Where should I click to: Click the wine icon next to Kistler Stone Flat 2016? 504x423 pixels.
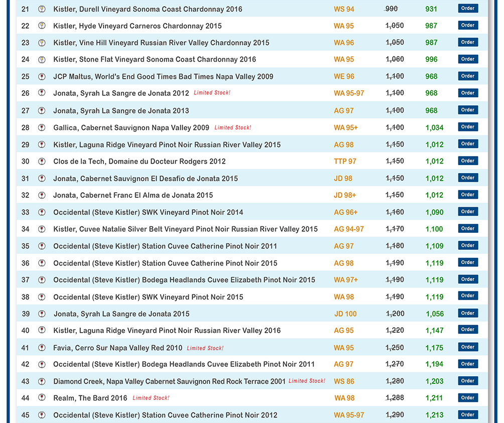[x=42, y=59]
